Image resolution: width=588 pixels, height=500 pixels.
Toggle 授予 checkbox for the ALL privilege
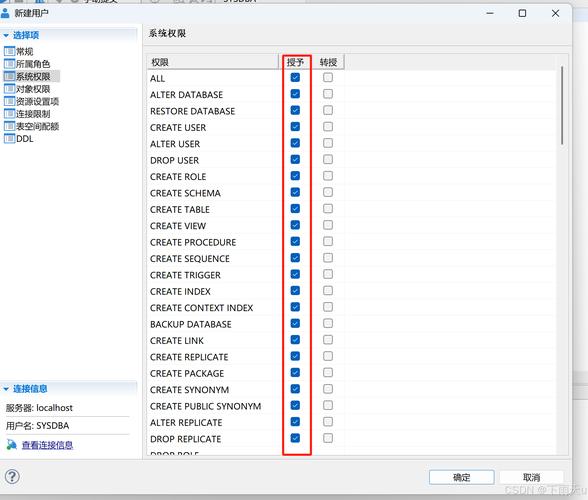295,77
